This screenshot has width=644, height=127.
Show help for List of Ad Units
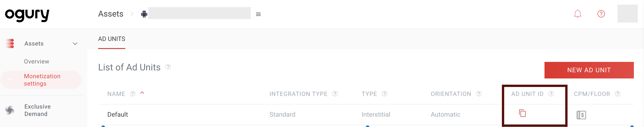[x=168, y=67]
